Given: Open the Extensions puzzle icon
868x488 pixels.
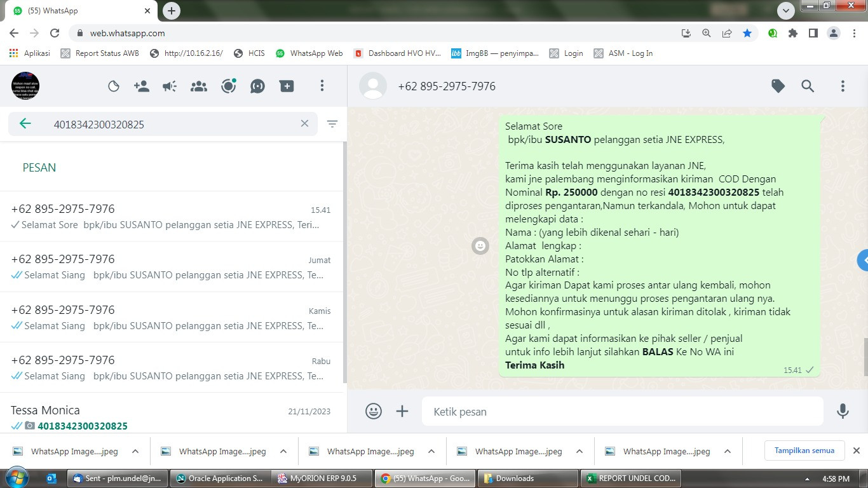Looking at the screenshot, I should click(x=792, y=33).
